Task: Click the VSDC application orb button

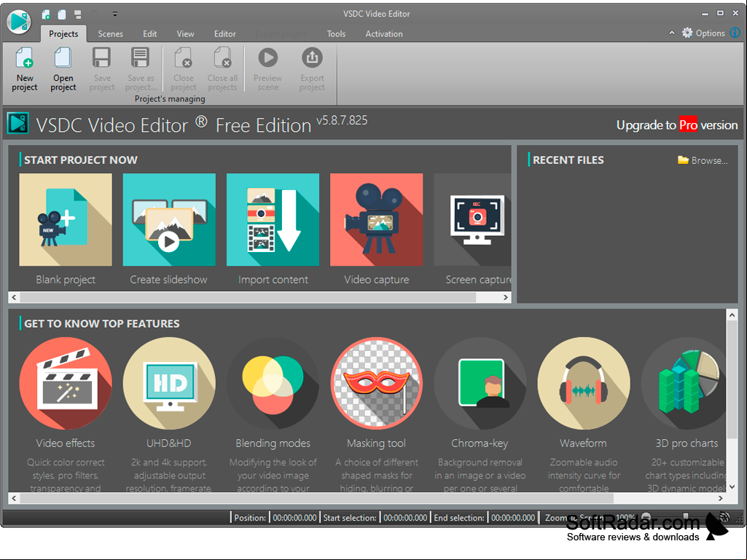Action: (19, 21)
